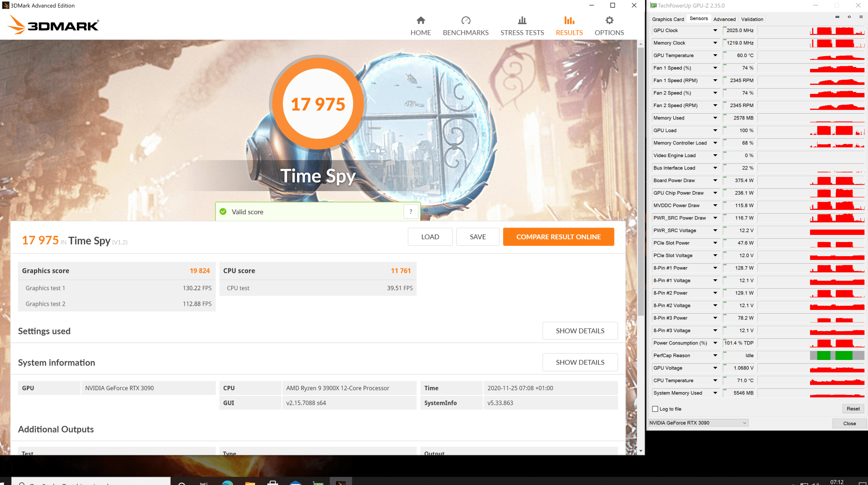
Task: Open the GPU-Z hamburger menu
Action: point(861,17)
